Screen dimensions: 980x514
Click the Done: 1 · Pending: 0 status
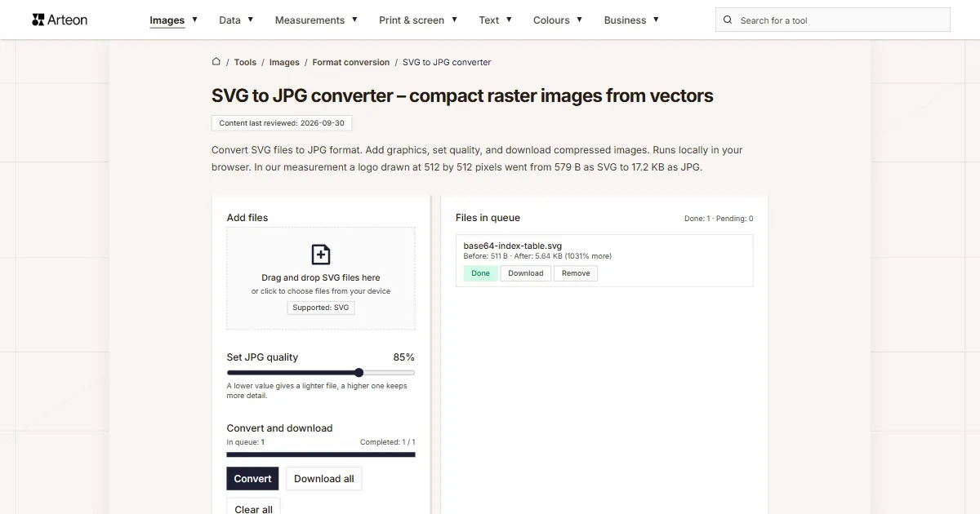(x=719, y=219)
